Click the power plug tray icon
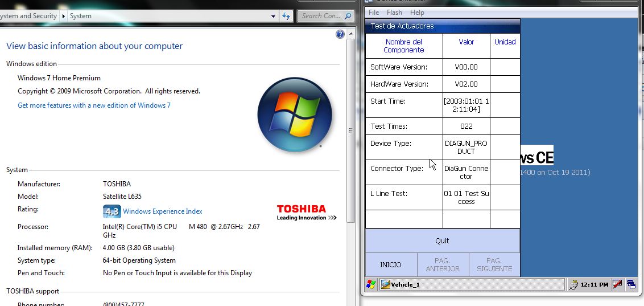 [x=573, y=284]
